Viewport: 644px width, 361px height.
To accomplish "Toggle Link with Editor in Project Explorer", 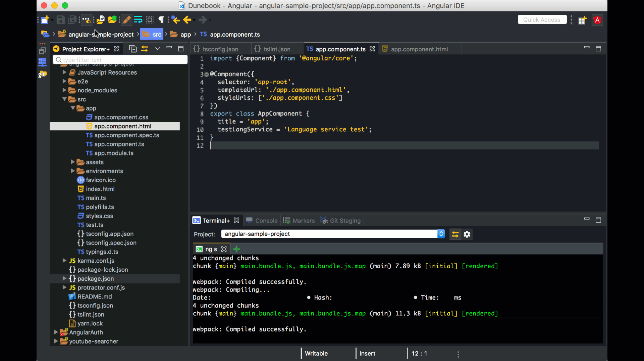I will coord(145,49).
